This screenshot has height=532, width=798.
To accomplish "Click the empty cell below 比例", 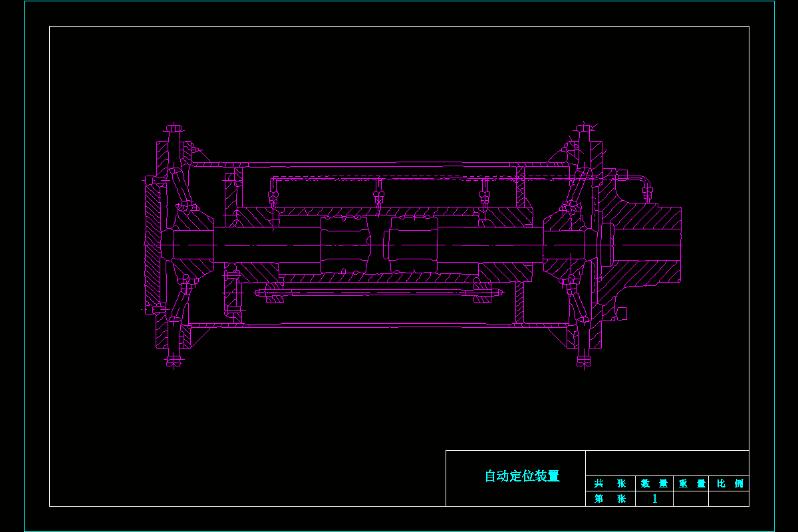I will point(729,499).
